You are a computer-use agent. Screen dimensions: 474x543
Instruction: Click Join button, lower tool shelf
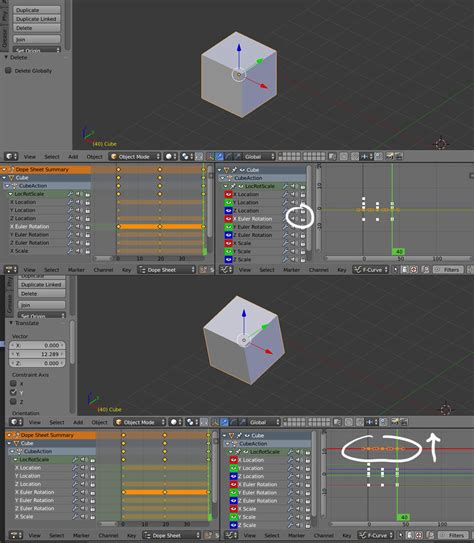pos(41,305)
